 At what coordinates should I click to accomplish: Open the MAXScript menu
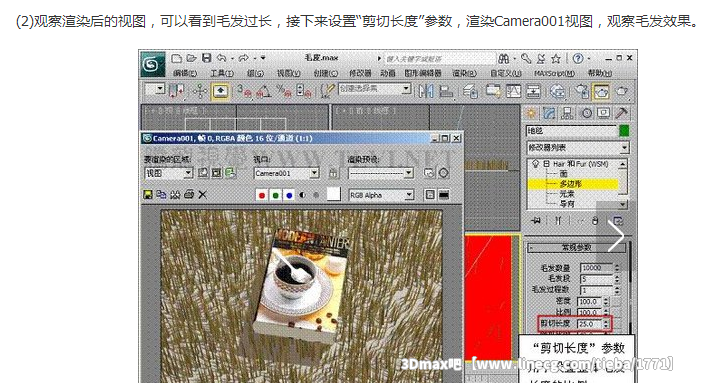[554, 73]
